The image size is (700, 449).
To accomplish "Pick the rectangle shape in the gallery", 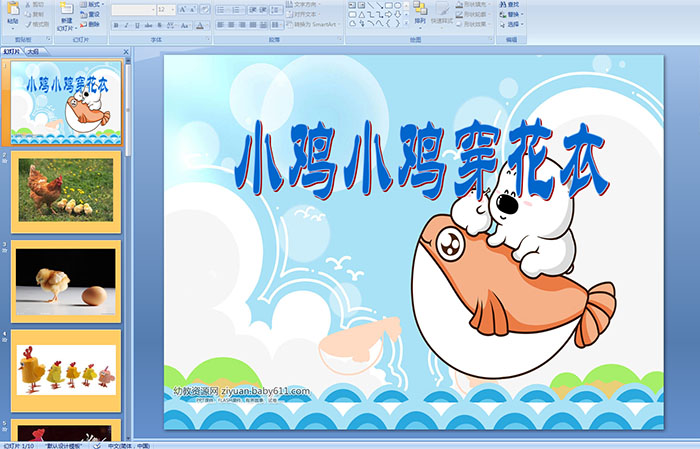I will (389, 5).
